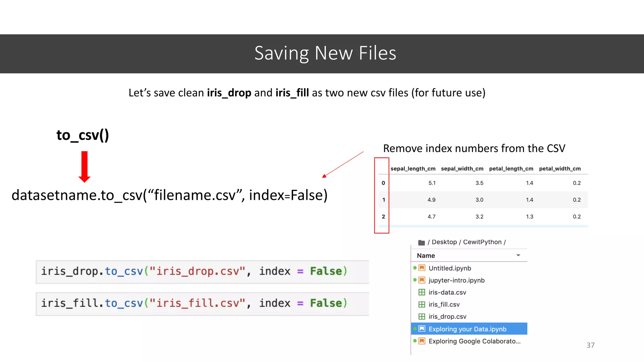This screenshot has height=362, width=644.
Task: Click the notebook icon beside Exploring your Data.ipynb
Action: point(422,329)
